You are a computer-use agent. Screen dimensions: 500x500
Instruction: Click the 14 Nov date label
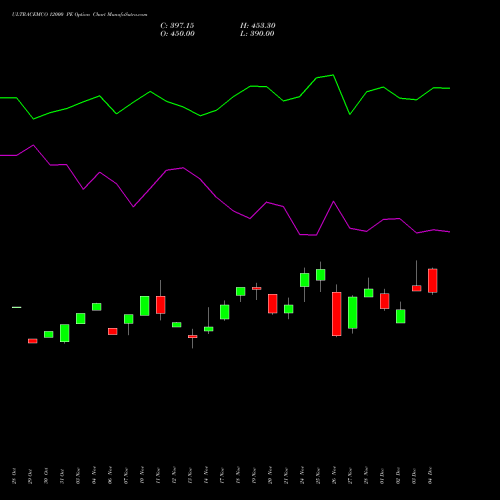(206, 476)
